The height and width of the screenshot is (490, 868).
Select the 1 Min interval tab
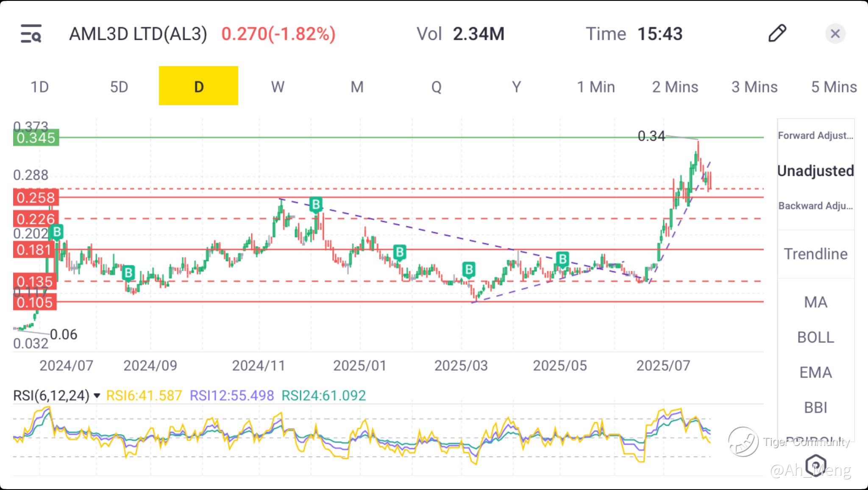point(595,87)
